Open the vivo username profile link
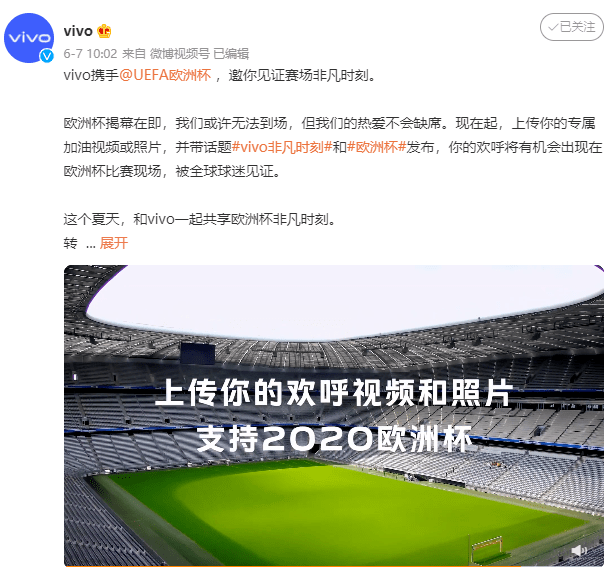The height and width of the screenshot is (567, 611). pyautogui.click(x=78, y=31)
